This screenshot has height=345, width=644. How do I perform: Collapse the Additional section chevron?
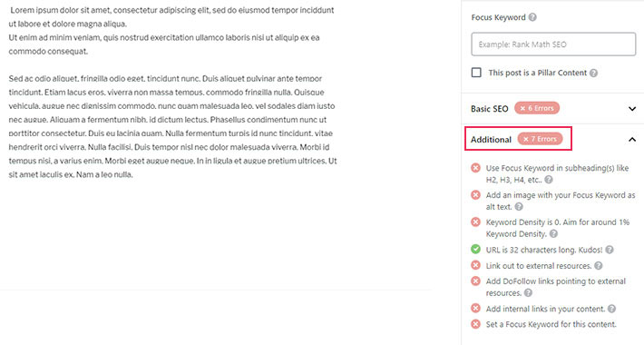coord(632,140)
